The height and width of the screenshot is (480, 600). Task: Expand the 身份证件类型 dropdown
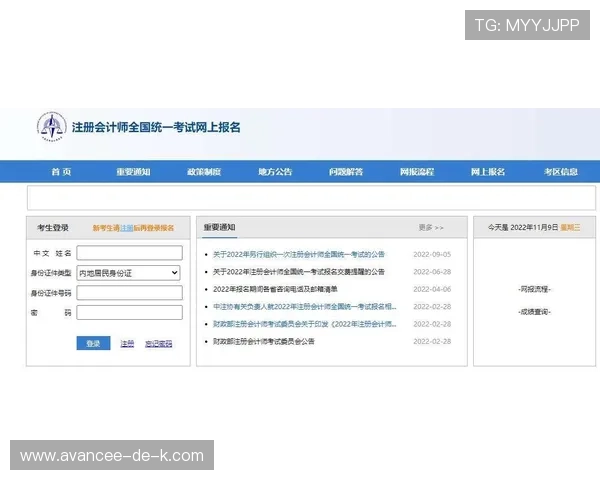pos(128,273)
